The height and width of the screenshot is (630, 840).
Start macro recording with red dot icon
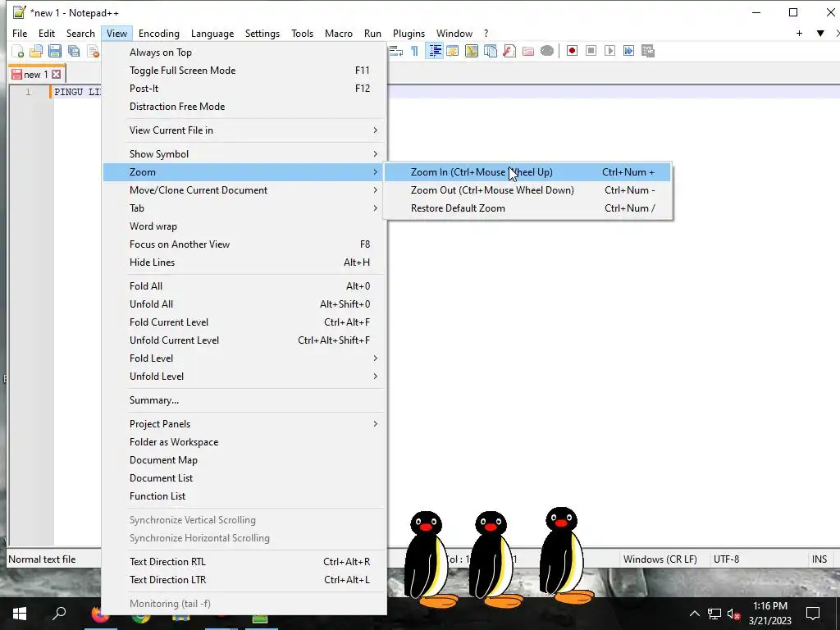pyautogui.click(x=572, y=51)
